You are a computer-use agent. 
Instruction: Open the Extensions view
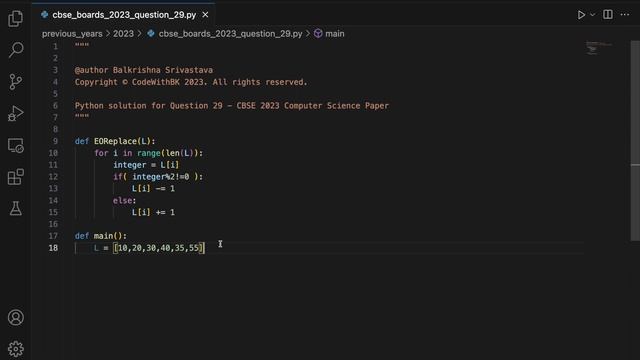(x=16, y=177)
